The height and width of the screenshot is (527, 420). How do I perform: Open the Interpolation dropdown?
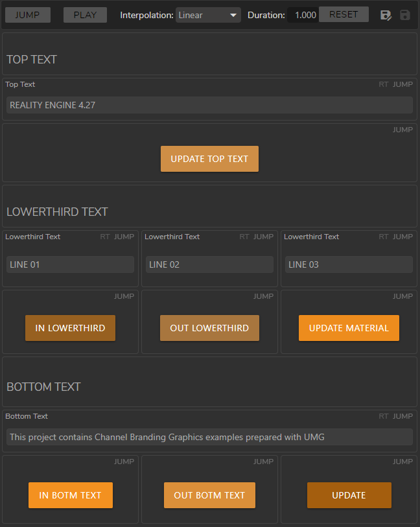[x=208, y=15]
